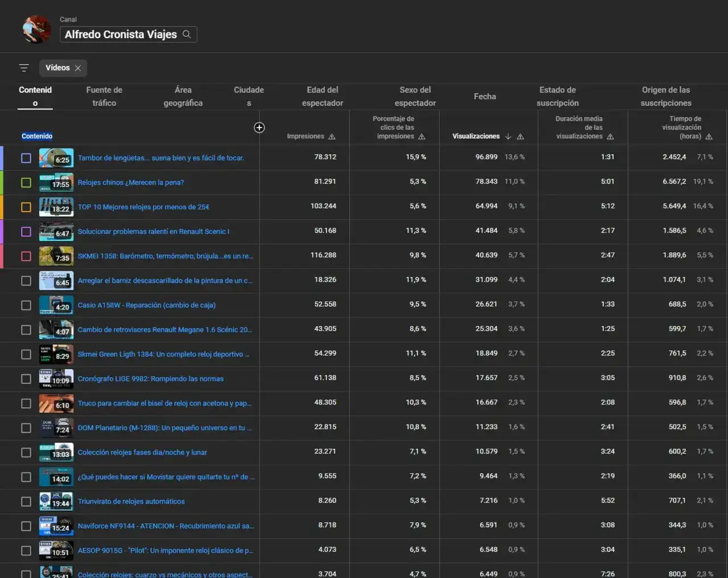
Task: Click the add metric plus icon
Action: (x=259, y=128)
